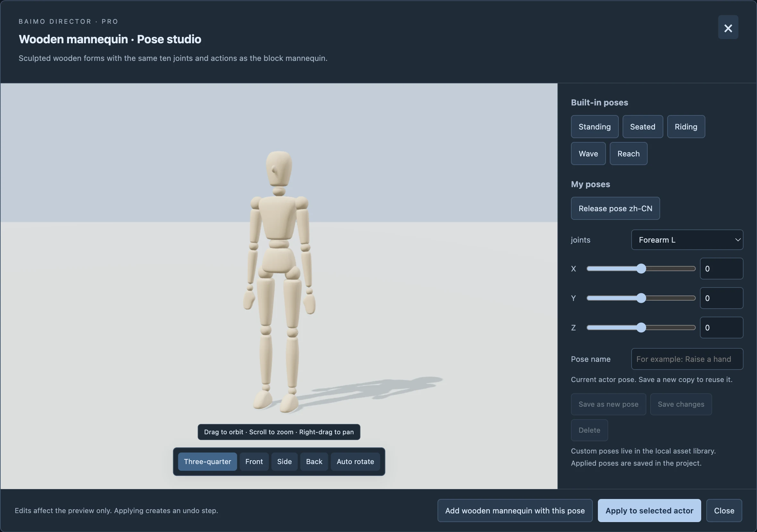
Task: Click the 'Wooden mannequin · Pose studio' title
Action: pyautogui.click(x=110, y=39)
